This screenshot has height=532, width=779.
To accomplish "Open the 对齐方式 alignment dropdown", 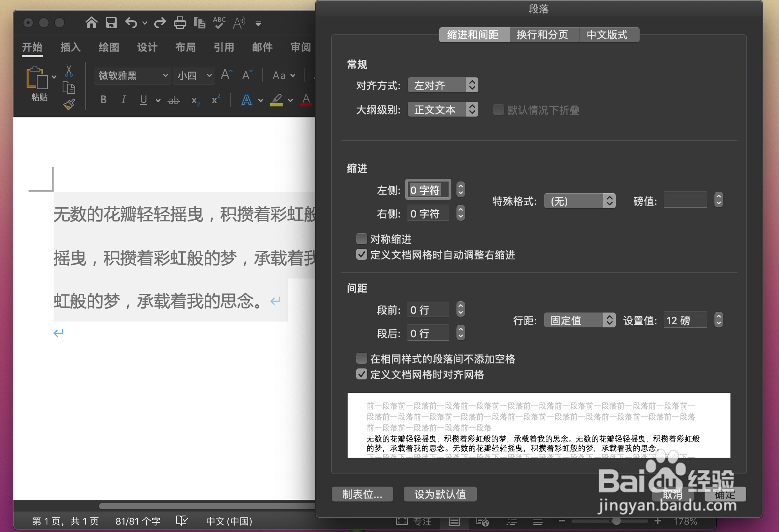I will (x=443, y=85).
